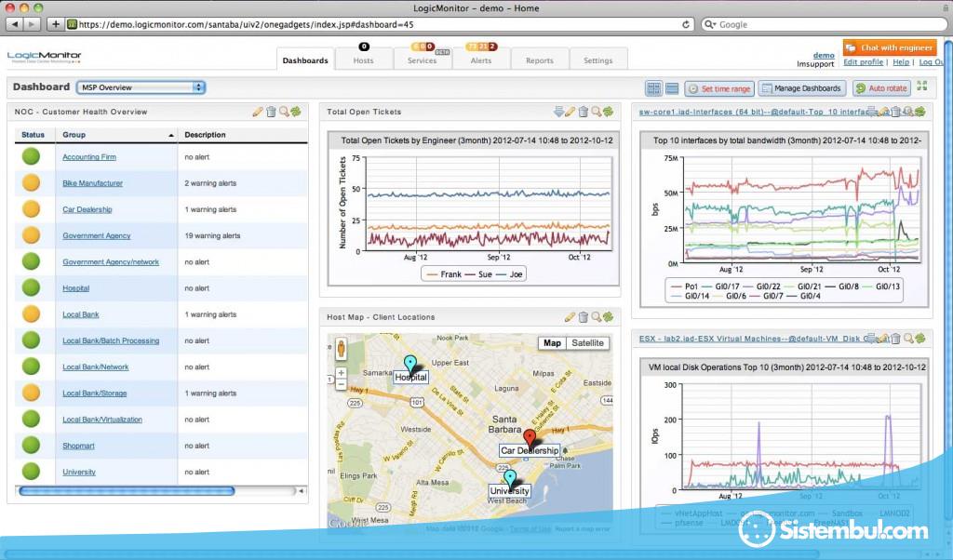Open the Bike Manufacturer group link
Image resolution: width=953 pixels, height=560 pixels.
[x=92, y=183]
